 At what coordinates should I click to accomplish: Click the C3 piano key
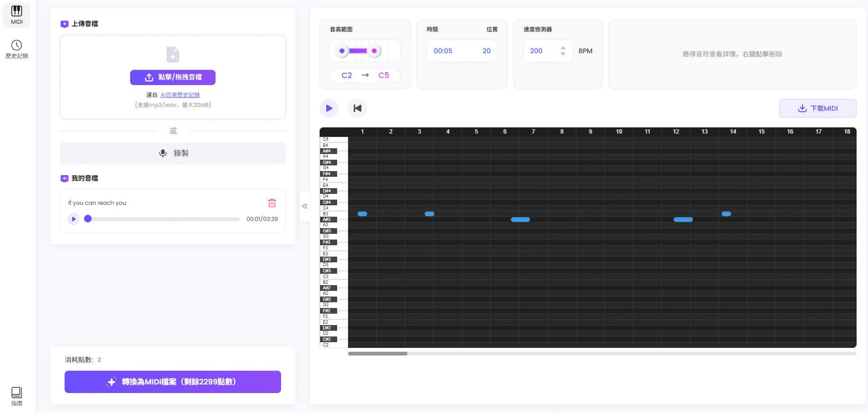(x=334, y=277)
